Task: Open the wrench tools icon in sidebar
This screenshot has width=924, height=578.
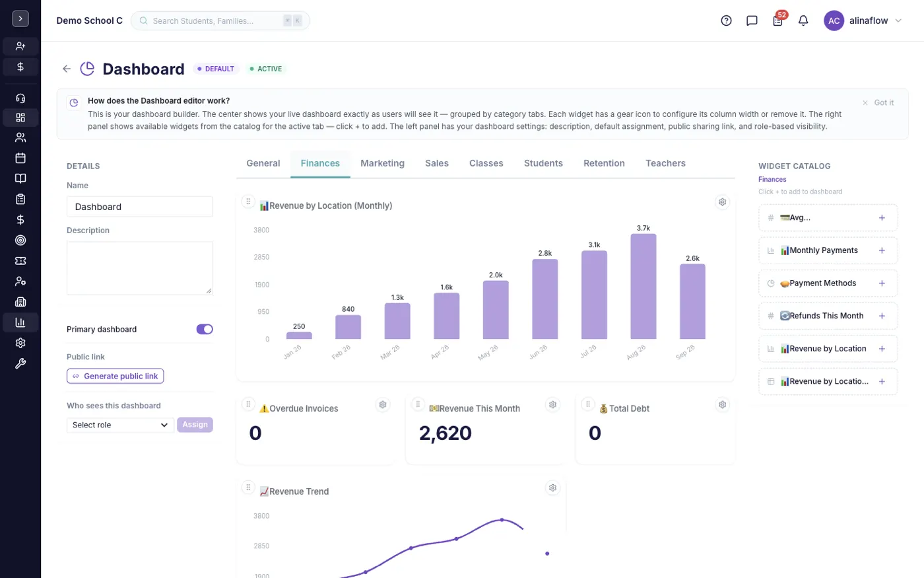Action: coord(20,363)
